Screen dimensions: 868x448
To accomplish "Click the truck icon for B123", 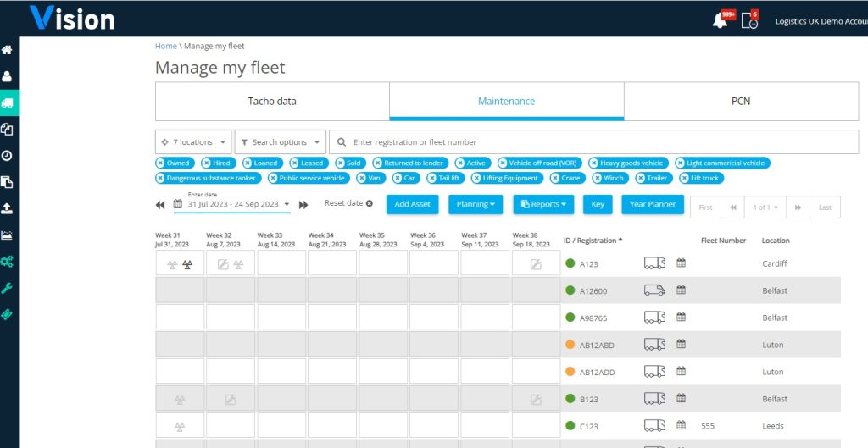I will [x=654, y=399].
